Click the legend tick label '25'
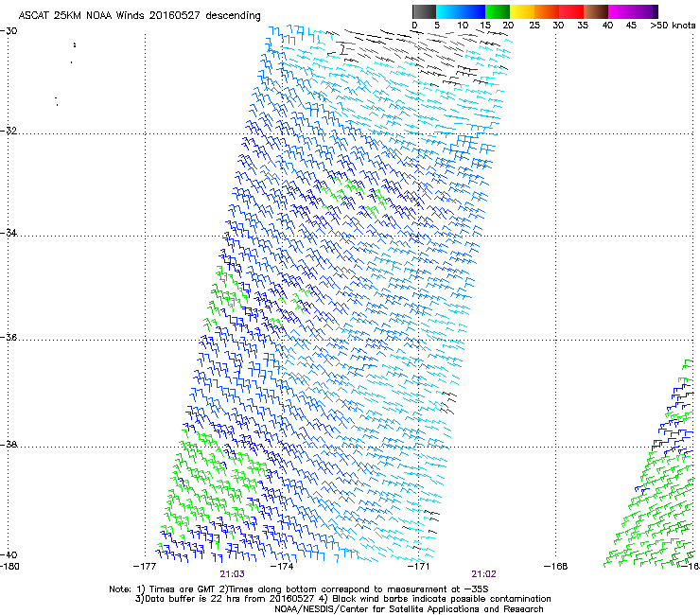The height and width of the screenshot is (615, 700). click(x=534, y=26)
